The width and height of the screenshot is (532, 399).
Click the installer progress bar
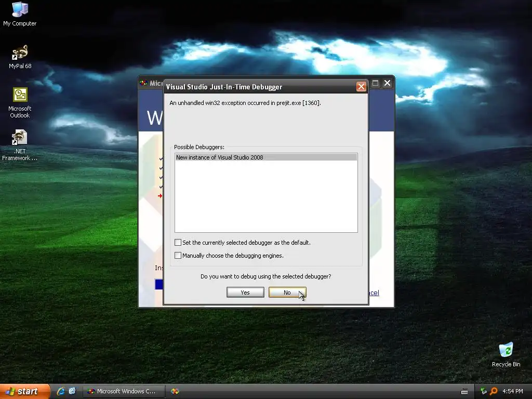(x=159, y=284)
